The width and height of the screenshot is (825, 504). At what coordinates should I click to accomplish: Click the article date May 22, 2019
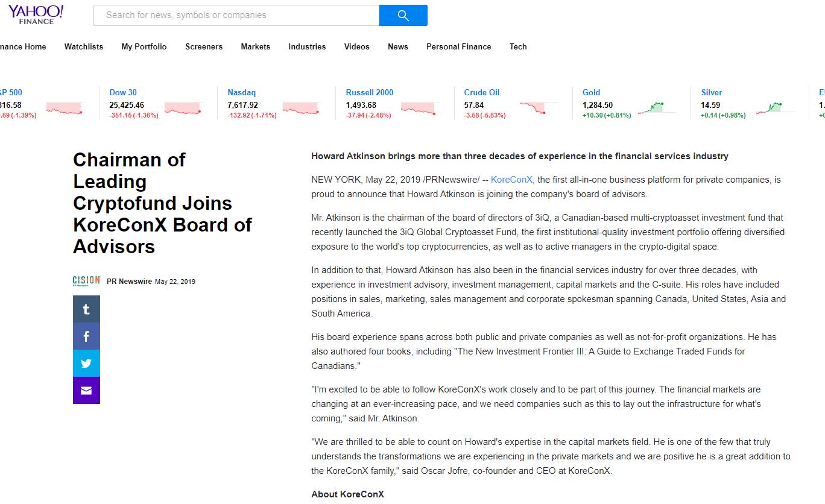coord(175,282)
